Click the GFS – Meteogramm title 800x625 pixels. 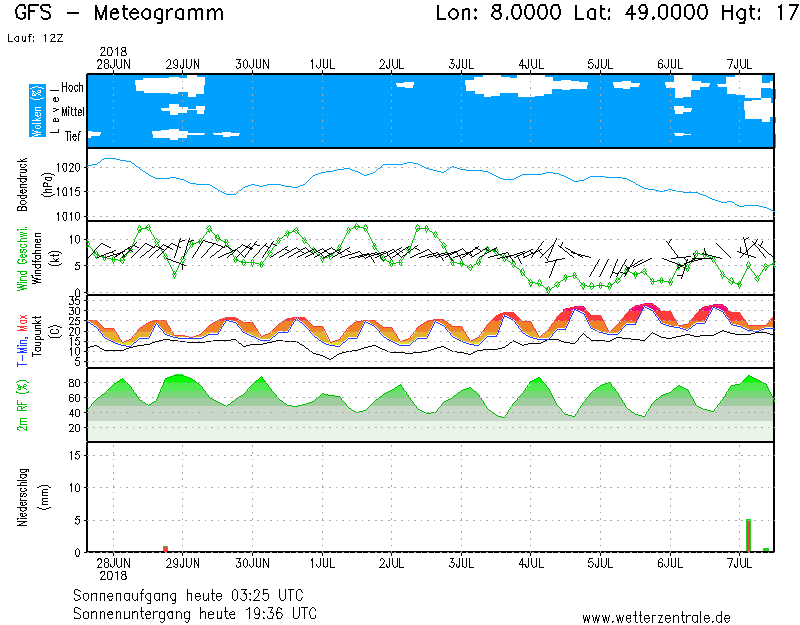tap(120, 14)
